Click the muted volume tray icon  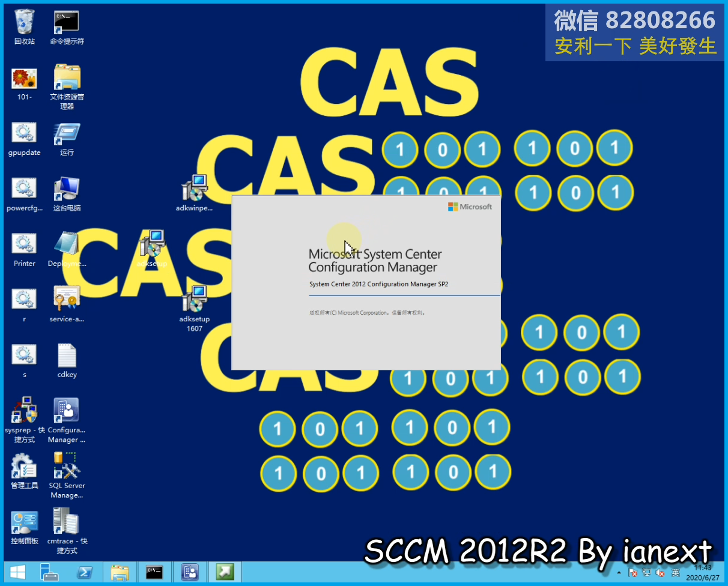click(x=661, y=573)
